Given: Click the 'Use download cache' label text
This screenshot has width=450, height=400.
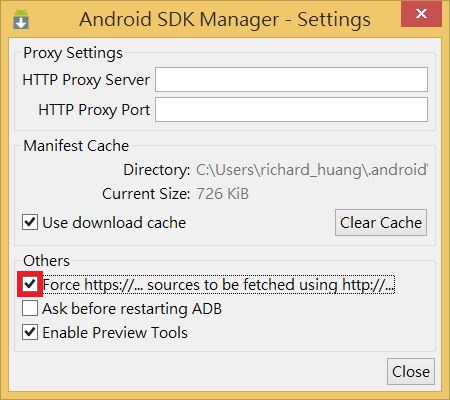Looking at the screenshot, I should 114,223.
